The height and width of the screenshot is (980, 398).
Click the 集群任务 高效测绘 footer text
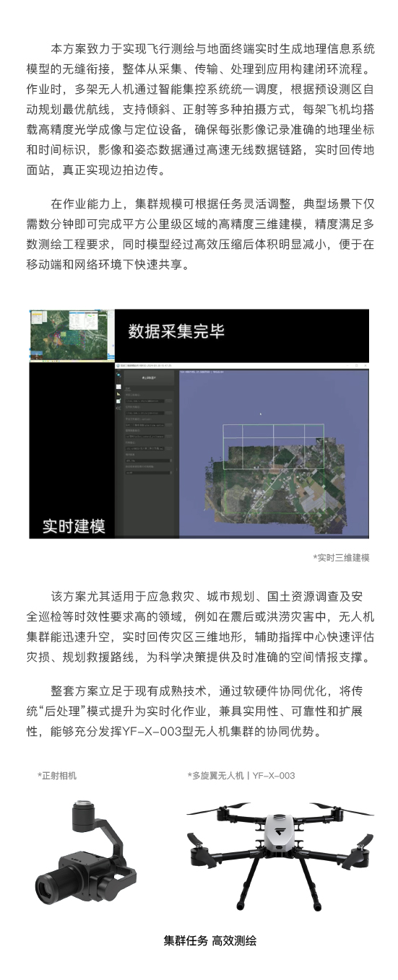210,940
